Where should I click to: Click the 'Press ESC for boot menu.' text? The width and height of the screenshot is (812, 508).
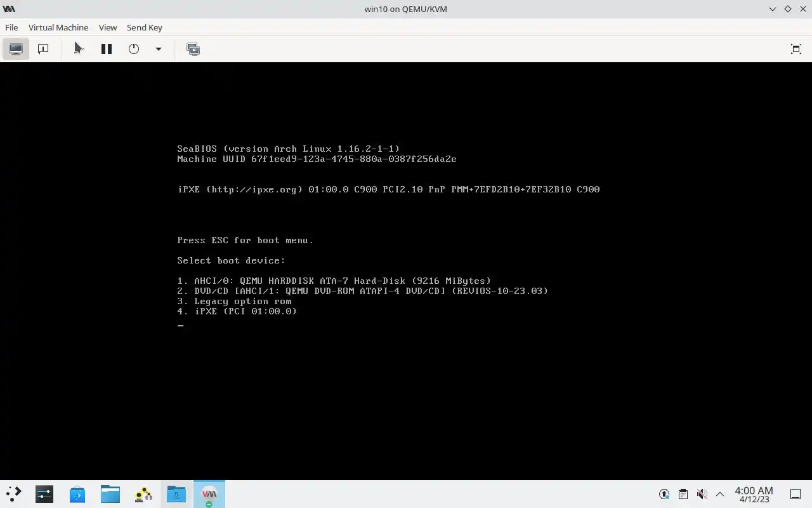246,240
